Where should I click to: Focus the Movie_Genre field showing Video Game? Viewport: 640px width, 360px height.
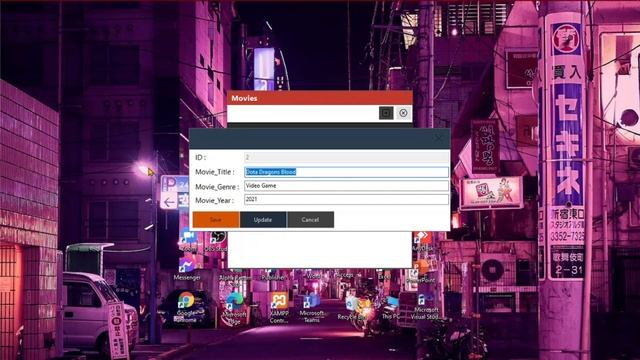pos(346,186)
